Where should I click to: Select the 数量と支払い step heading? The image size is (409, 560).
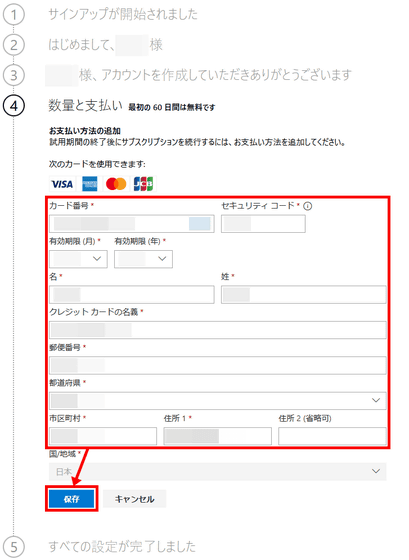pos(85,106)
